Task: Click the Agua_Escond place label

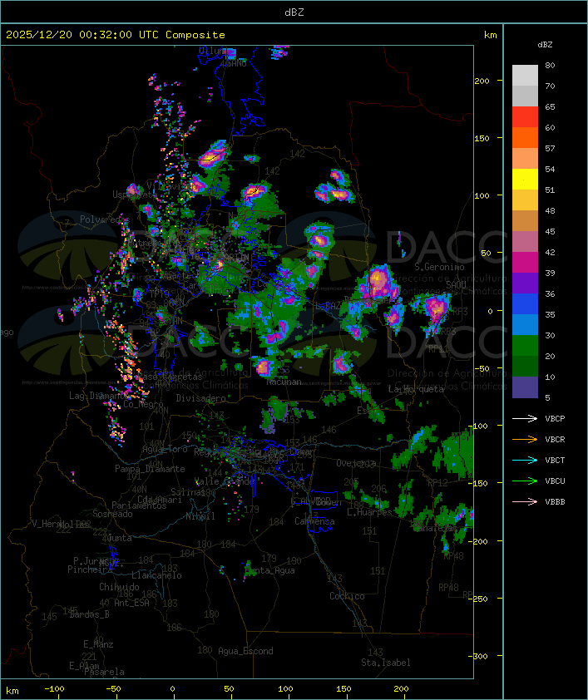Action: coord(245,651)
